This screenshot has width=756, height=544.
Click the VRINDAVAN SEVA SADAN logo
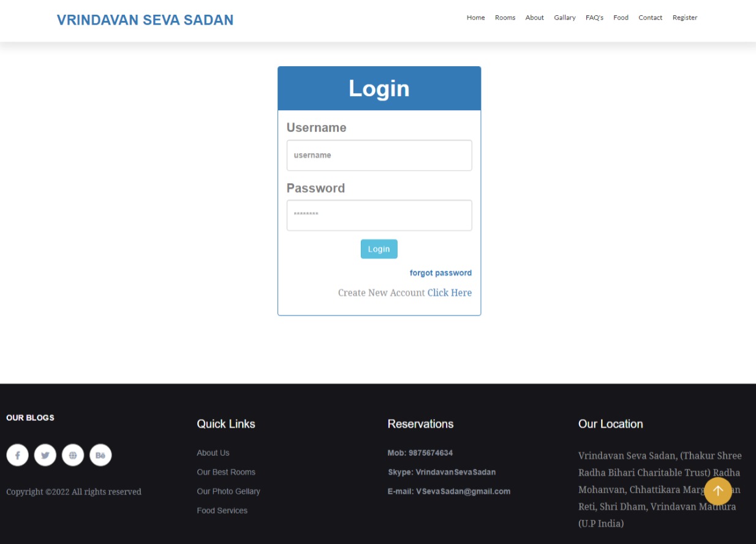tap(145, 20)
